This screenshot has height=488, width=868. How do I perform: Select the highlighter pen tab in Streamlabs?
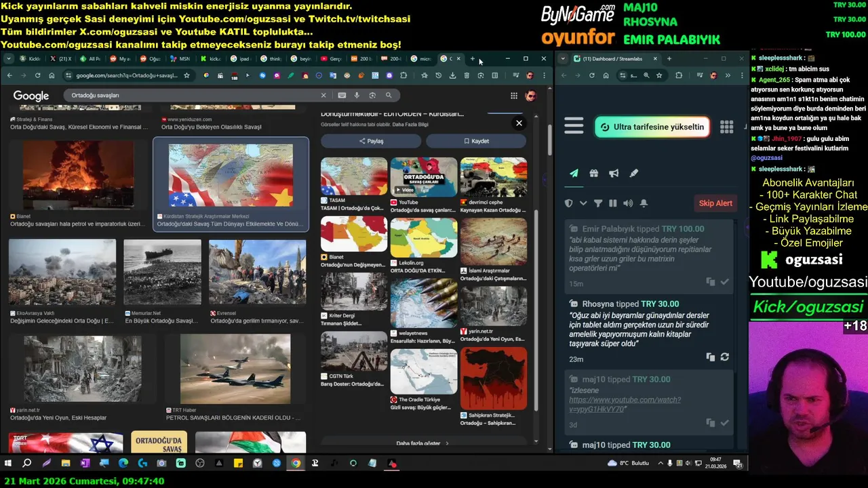click(x=633, y=174)
